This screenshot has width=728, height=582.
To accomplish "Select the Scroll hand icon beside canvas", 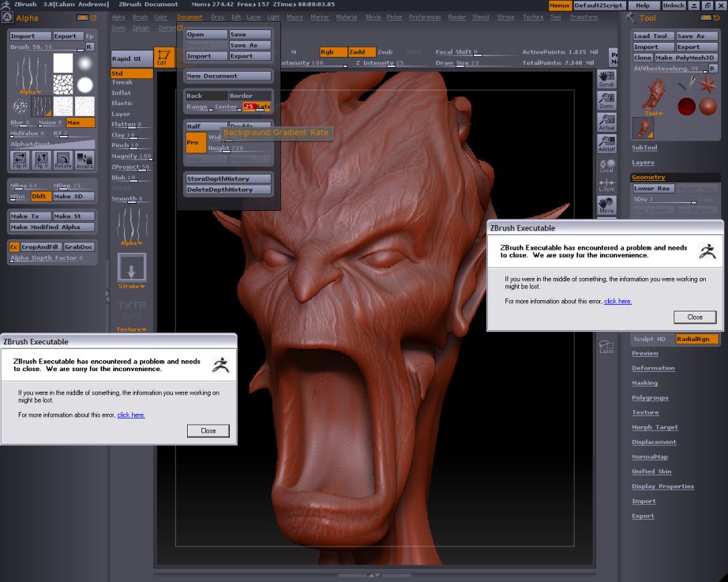I will click(x=606, y=79).
